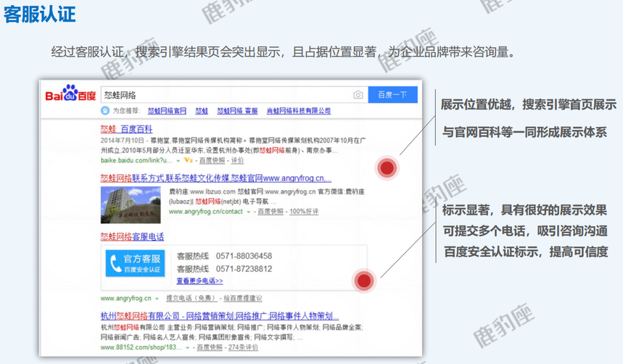623x364 pixels.
Task: Click 给百度提建议 link
Action: 243,298
